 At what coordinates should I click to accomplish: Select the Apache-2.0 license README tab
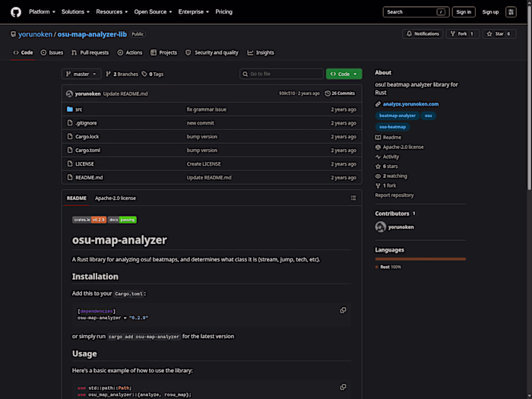pyautogui.click(x=115, y=198)
